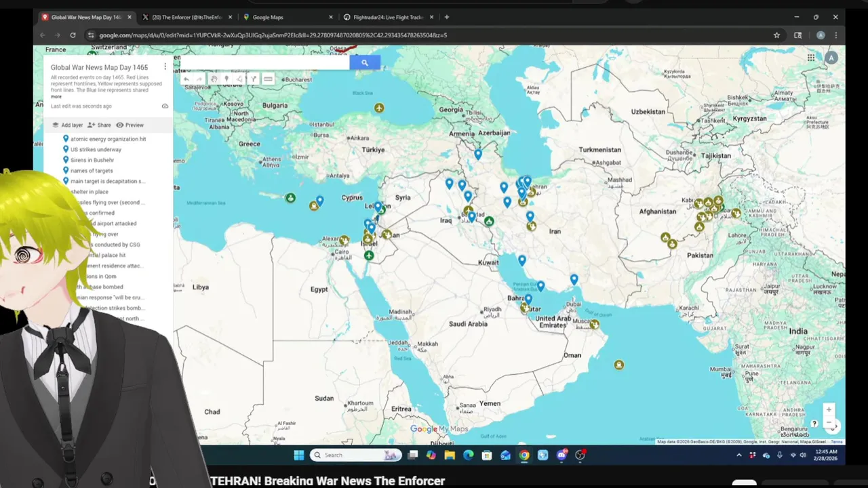
Task: Open the map help question-mark button
Action: coord(814,424)
